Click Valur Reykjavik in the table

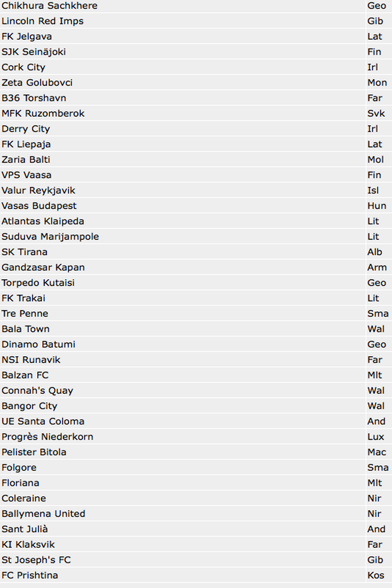point(38,190)
